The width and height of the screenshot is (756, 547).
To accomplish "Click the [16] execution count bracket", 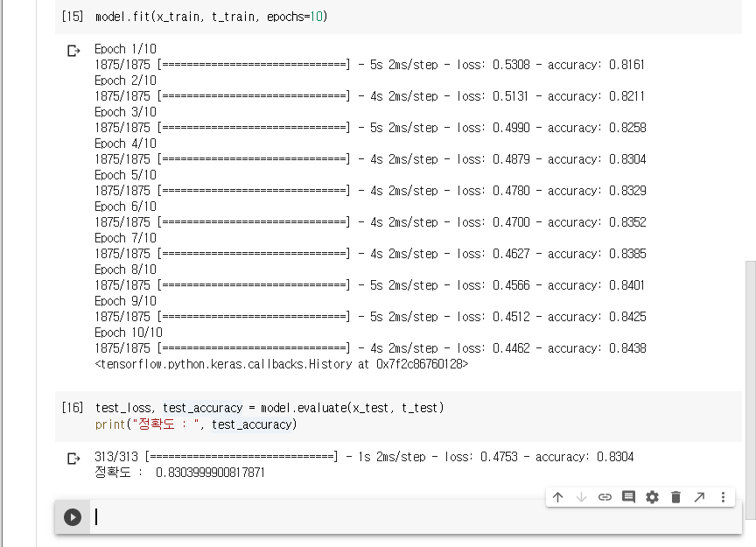I will click(73, 408).
